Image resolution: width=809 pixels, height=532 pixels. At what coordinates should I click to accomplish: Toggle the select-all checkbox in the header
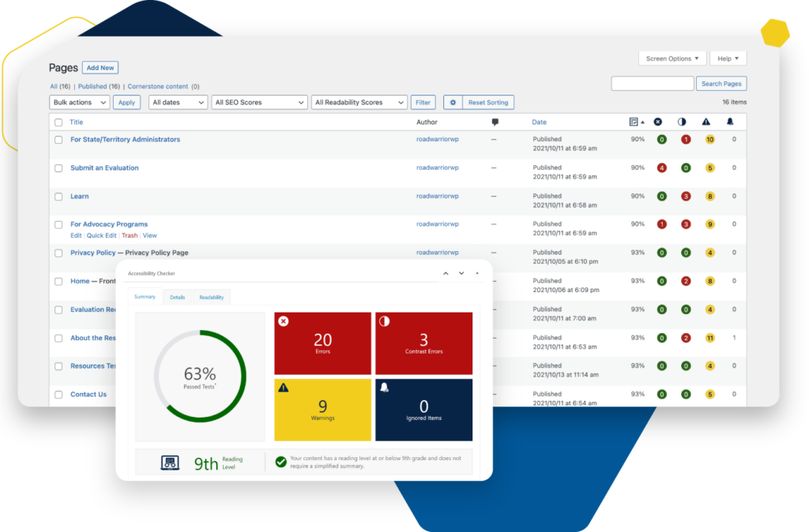(58, 122)
